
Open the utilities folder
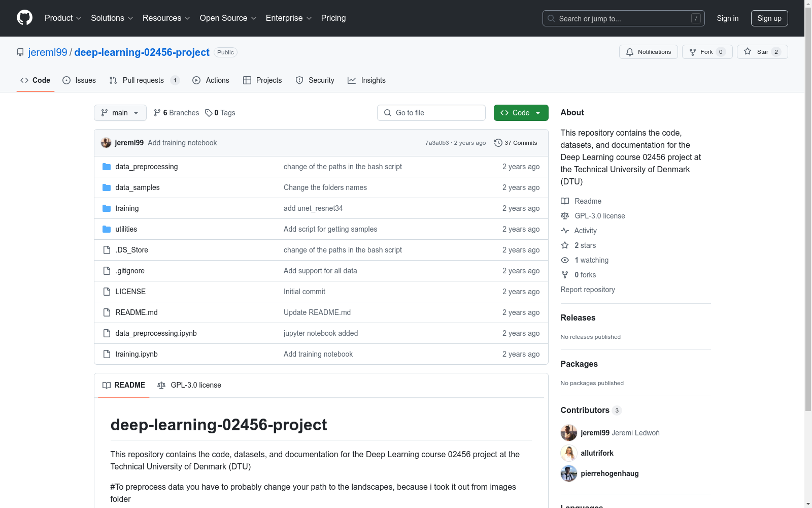(x=126, y=229)
